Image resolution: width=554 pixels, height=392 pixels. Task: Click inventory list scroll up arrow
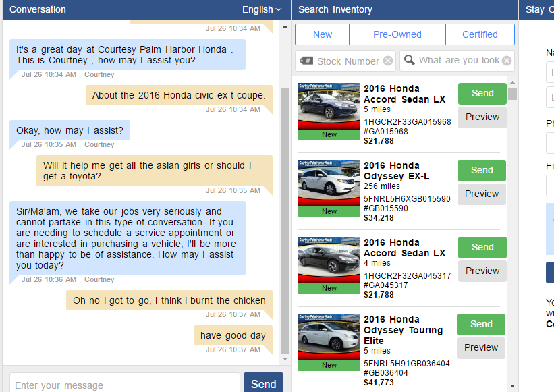click(513, 82)
